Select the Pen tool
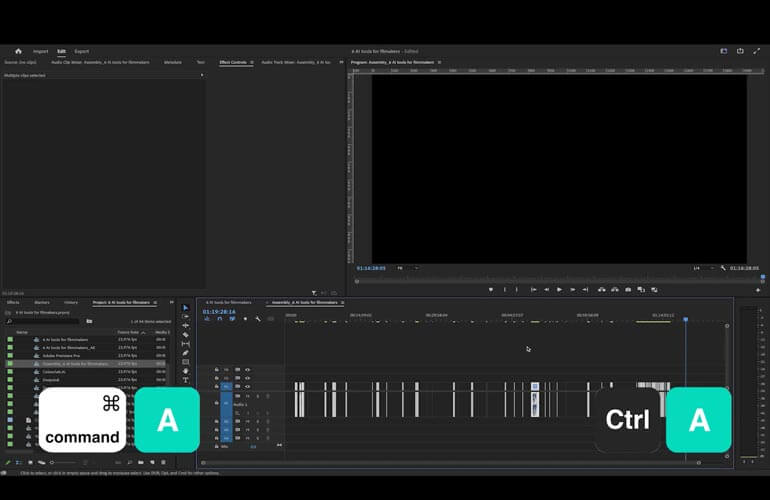 186,353
